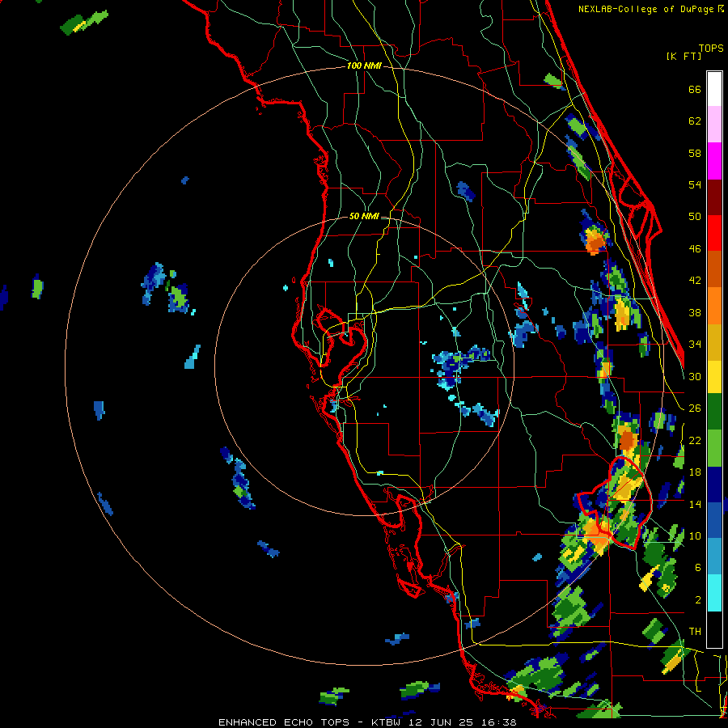Screen dimensions: 728x728
Task: Click the cyan legend swatch
Action: (714, 593)
